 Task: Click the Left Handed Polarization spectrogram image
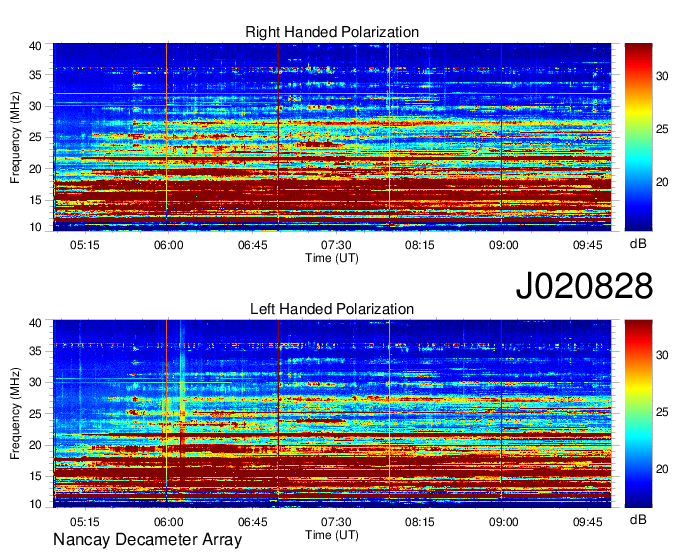332,414
